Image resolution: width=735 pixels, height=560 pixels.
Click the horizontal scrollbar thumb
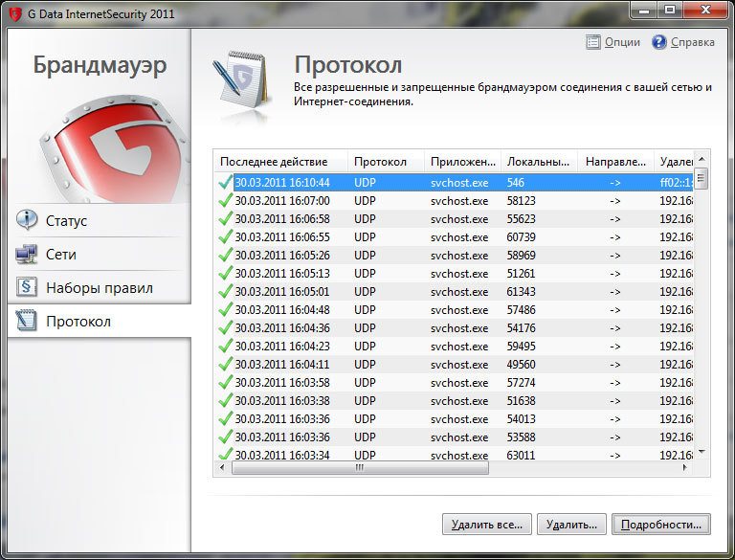click(360, 467)
